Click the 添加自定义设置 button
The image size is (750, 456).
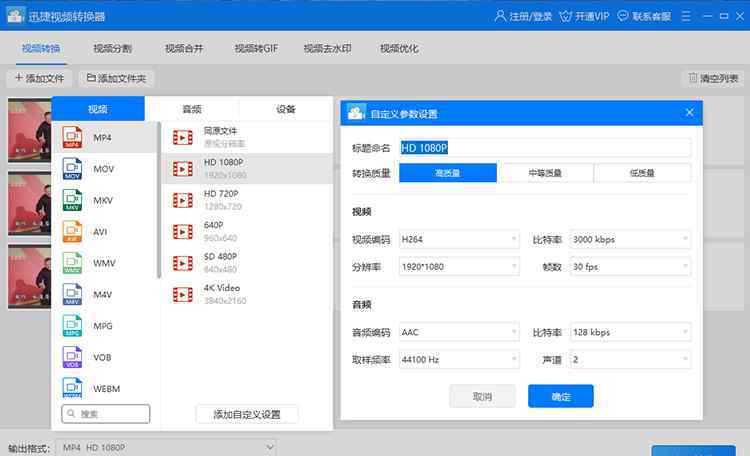coord(247,414)
